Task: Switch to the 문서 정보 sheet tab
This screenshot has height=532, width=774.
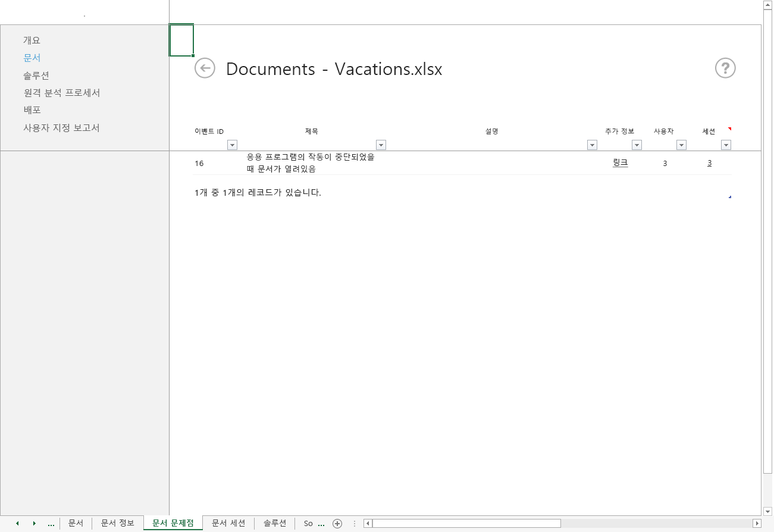Action: point(118,524)
